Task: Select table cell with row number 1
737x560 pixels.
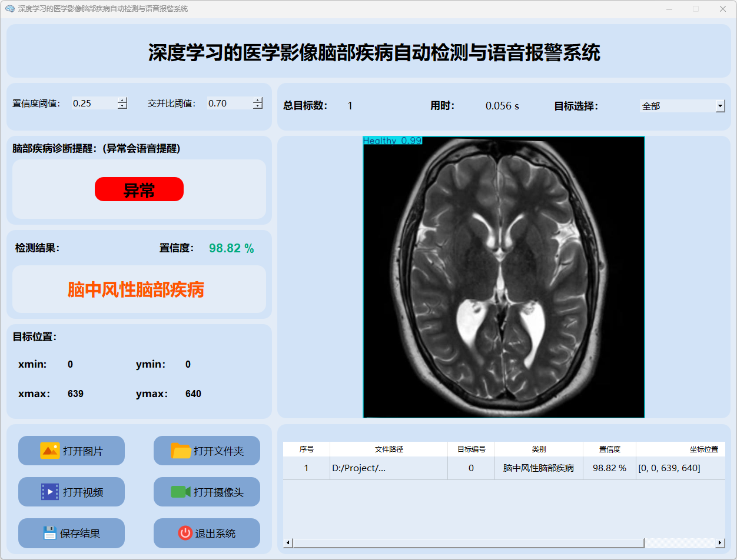Action: 306,468
